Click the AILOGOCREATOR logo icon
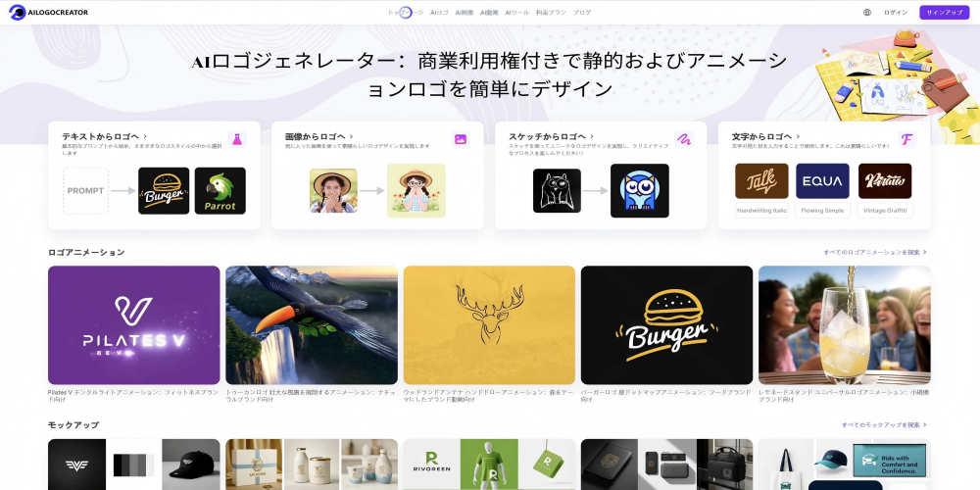The image size is (980, 490). [x=18, y=13]
